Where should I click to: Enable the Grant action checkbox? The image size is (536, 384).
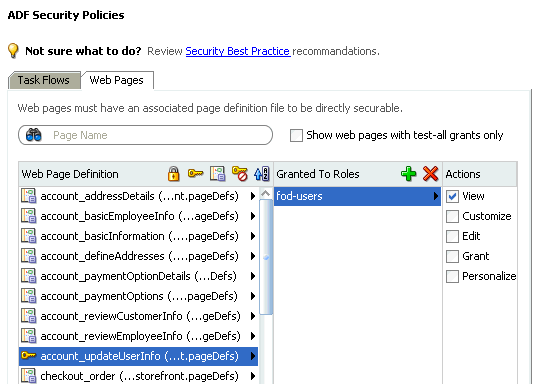[452, 256]
